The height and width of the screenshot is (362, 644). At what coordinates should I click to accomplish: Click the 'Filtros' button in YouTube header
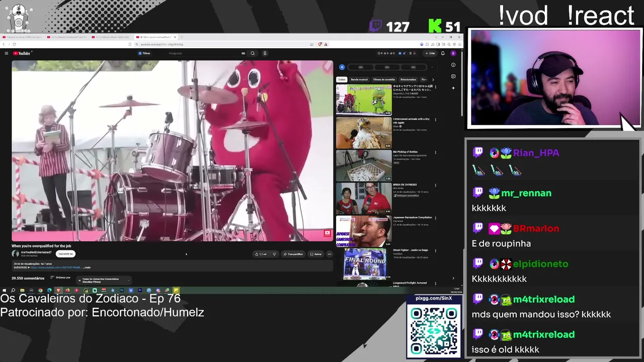click(144, 53)
